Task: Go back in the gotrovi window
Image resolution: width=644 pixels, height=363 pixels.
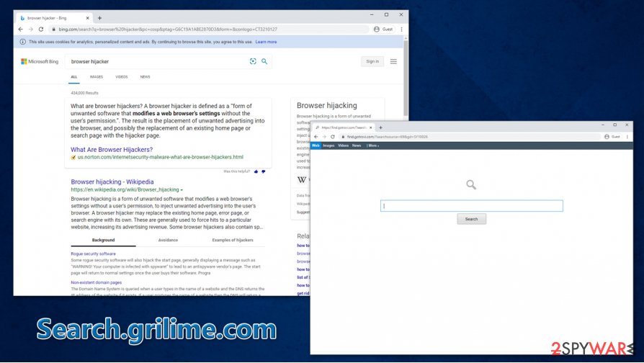Action: point(316,137)
